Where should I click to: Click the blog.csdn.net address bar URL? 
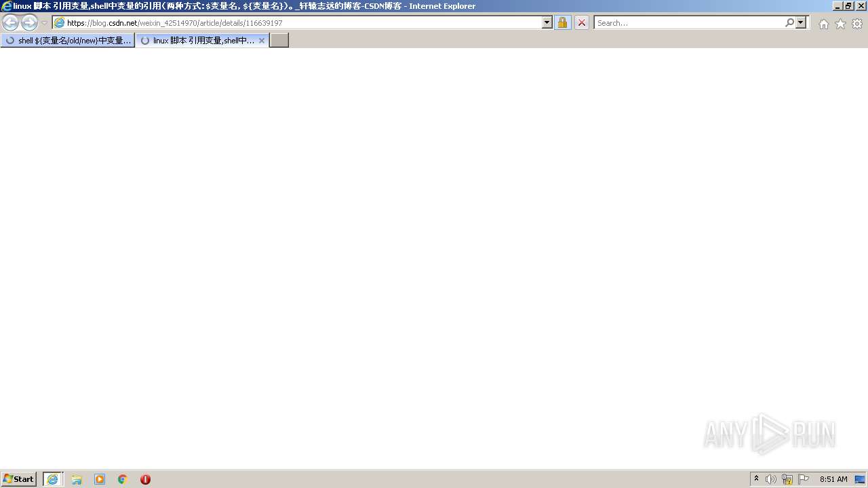point(174,23)
